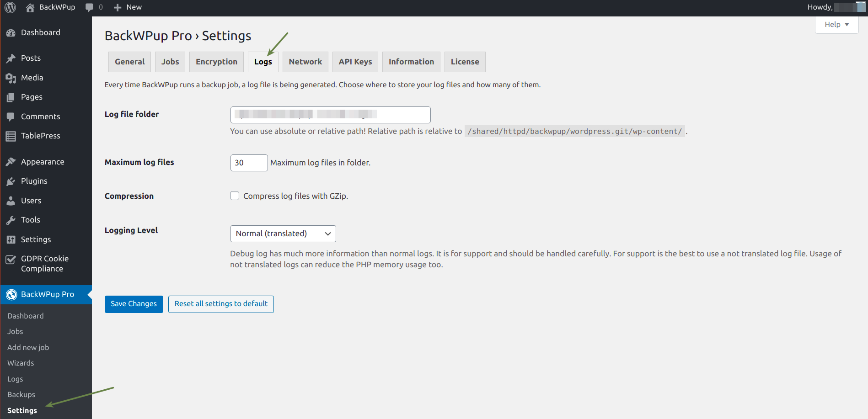Open the Jobs submenu link under BackWPup Pro
This screenshot has height=419, width=868.
coord(15,332)
